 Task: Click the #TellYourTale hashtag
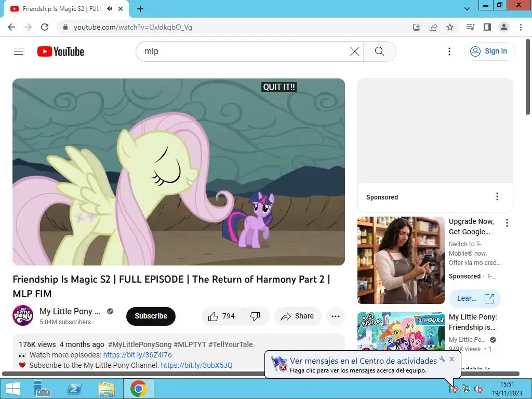click(230, 344)
